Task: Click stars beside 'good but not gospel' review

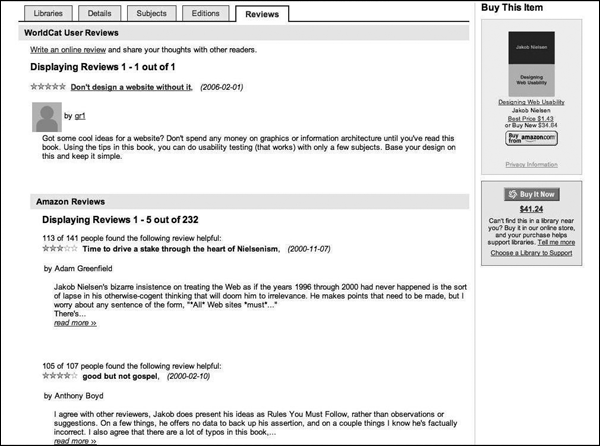Action: [x=56, y=375]
